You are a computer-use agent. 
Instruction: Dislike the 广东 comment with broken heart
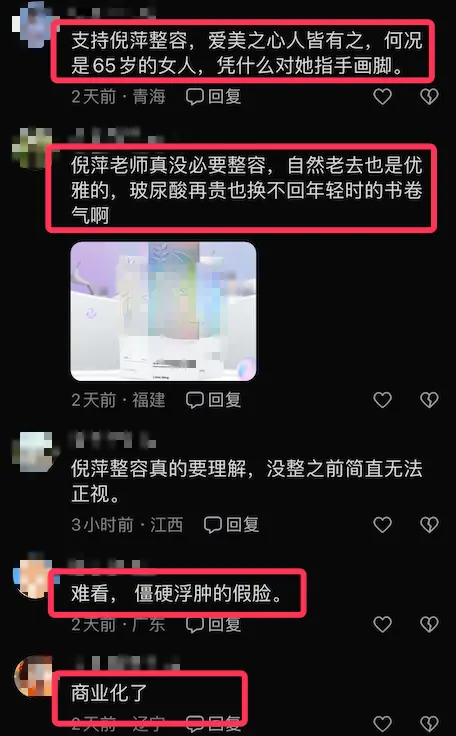[x=429, y=624]
